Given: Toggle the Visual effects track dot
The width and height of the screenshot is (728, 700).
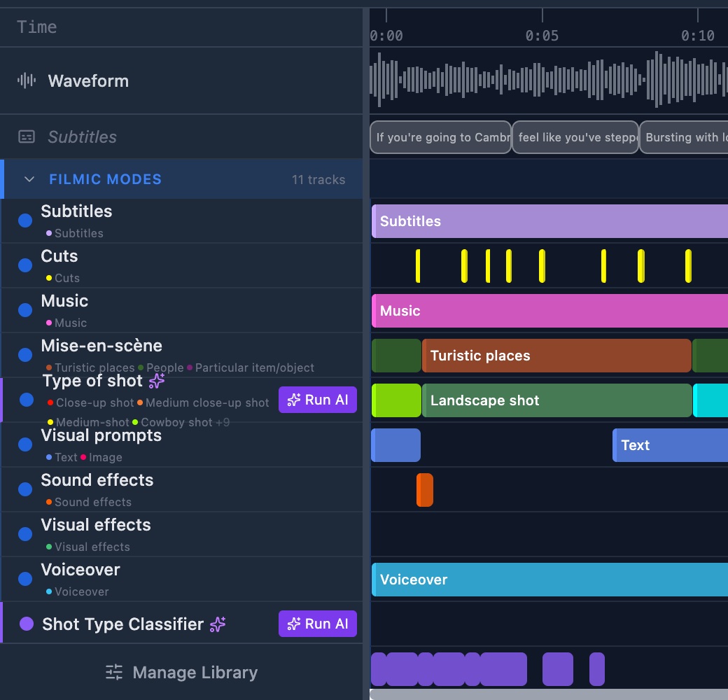Looking at the screenshot, I should pos(25,534).
